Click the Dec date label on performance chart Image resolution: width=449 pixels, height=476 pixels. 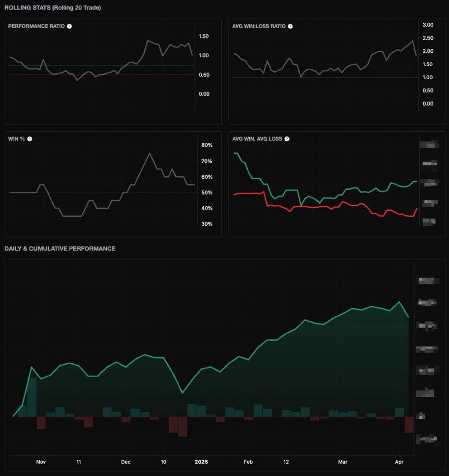(126, 462)
